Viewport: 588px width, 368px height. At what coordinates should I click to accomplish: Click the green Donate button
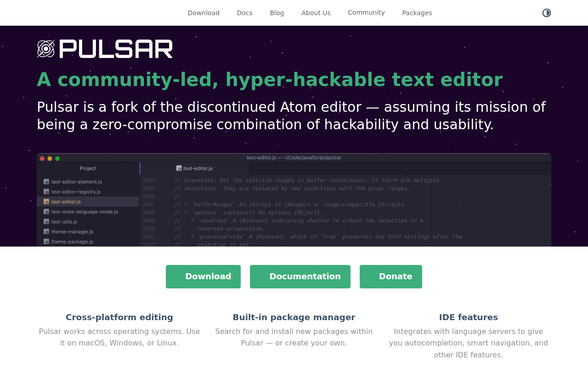click(391, 276)
